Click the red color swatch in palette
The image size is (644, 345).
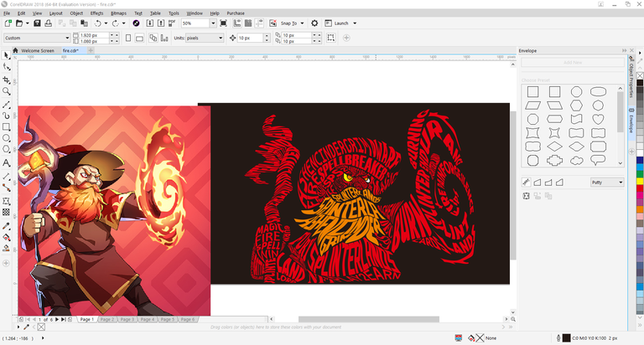coord(640,188)
